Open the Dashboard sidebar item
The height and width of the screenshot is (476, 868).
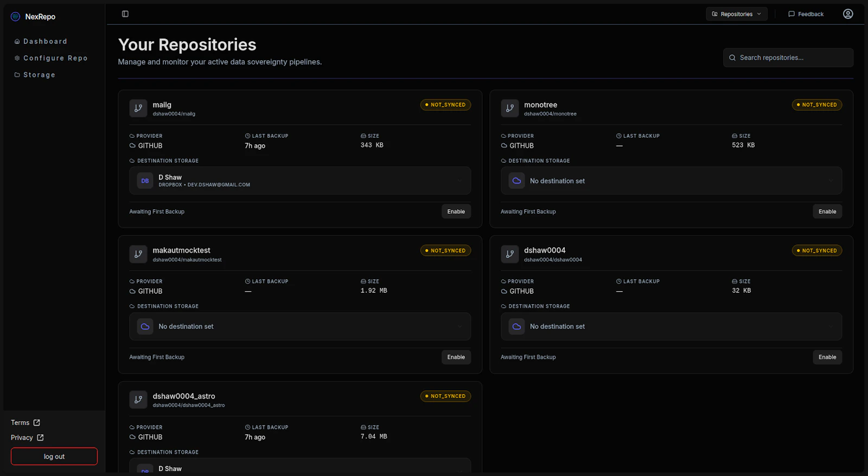coord(41,42)
